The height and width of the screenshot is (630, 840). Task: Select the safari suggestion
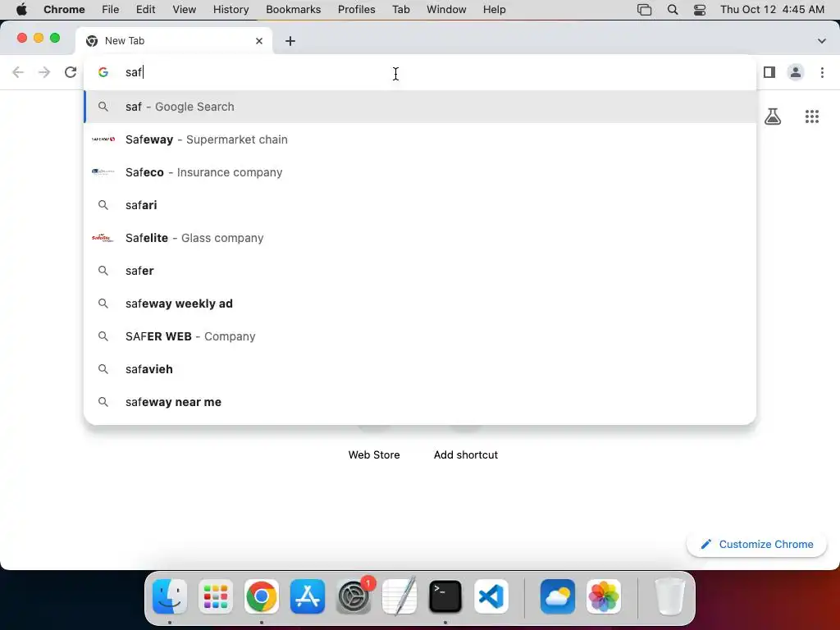tap(420, 205)
